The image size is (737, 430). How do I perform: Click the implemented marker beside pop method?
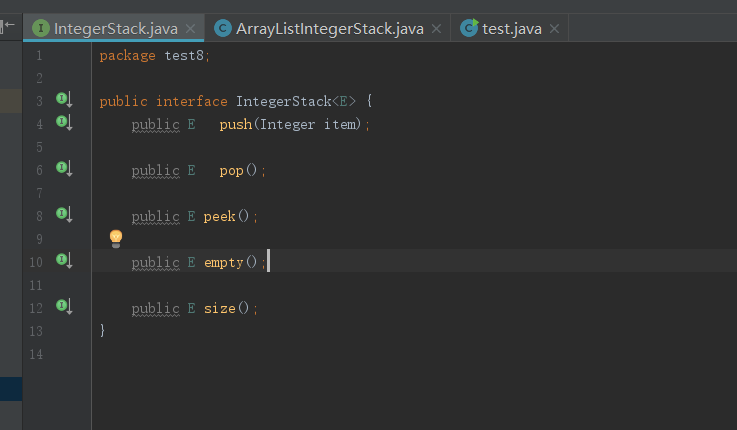click(64, 168)
